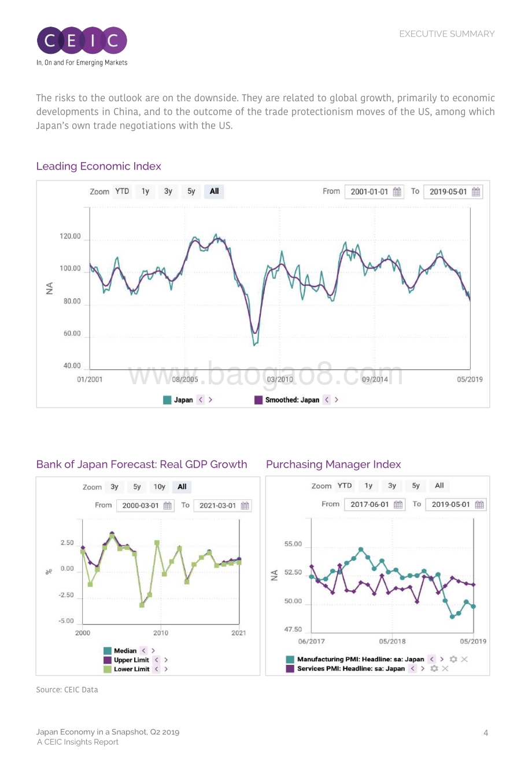
Task: Click the CEIC logo
Action: (82, 46)
